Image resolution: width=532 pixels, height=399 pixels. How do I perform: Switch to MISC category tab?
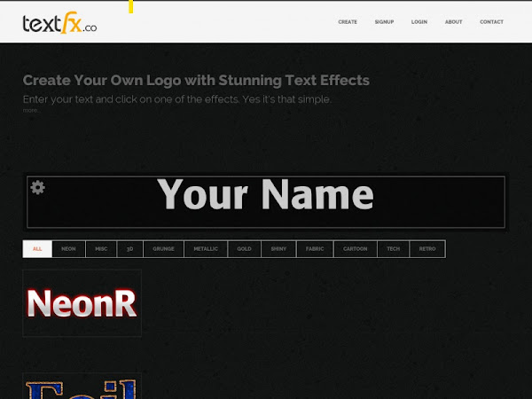101,248
